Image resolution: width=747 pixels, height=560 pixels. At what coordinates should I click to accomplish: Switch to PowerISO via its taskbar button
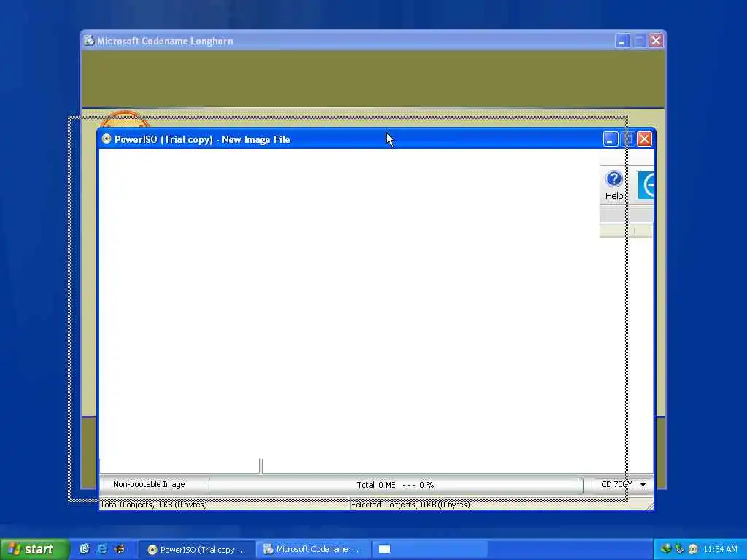[x=197, y=550]
